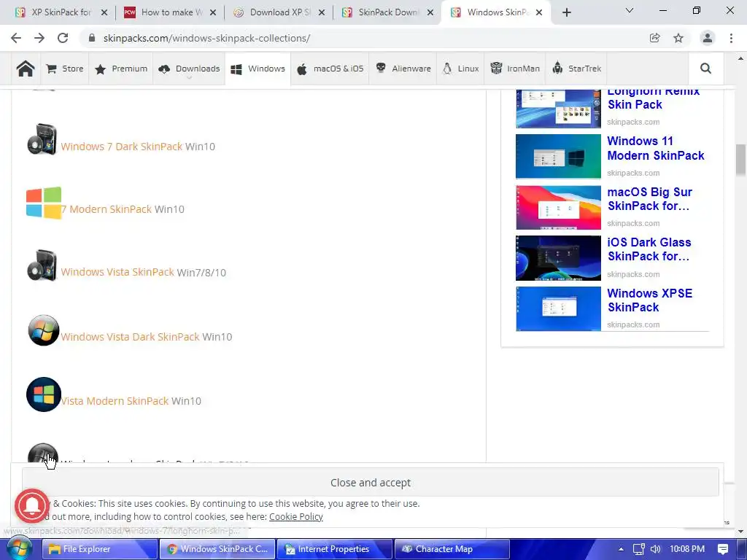Open the action center notification icon
Screen dimensions: 747x560
(723, 549)
